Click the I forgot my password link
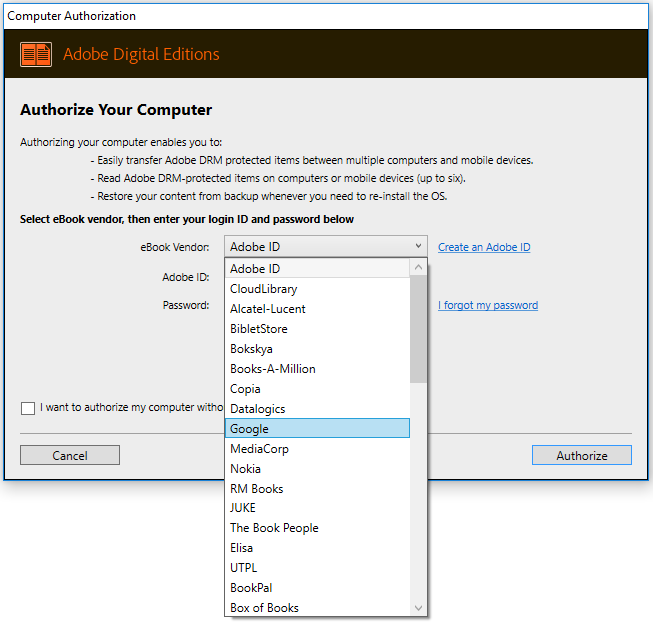The width and height of the screenshot is (653, 622). click(x=488, y=305)
